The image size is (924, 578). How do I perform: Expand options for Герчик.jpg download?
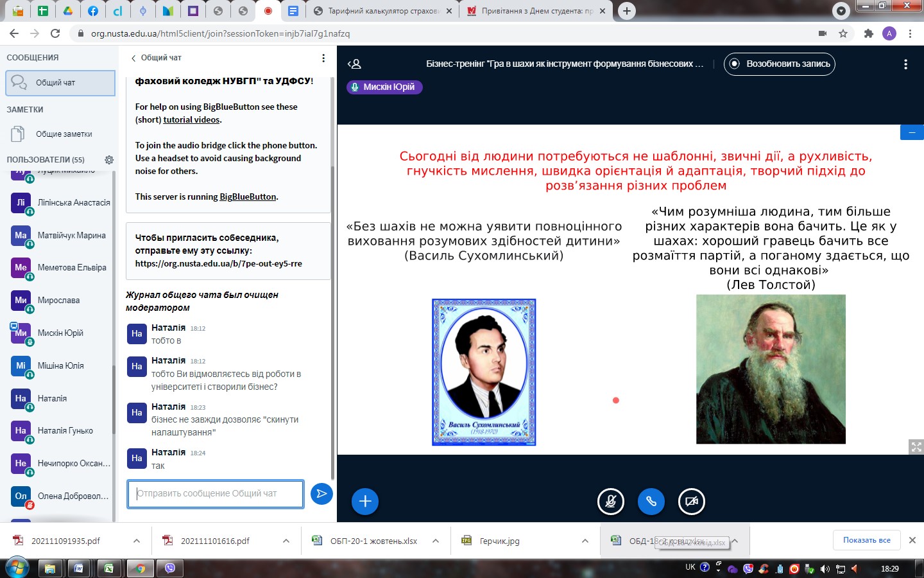585,541
